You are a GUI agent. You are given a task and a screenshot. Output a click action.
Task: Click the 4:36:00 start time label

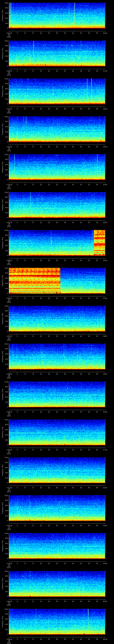(9, 298)
